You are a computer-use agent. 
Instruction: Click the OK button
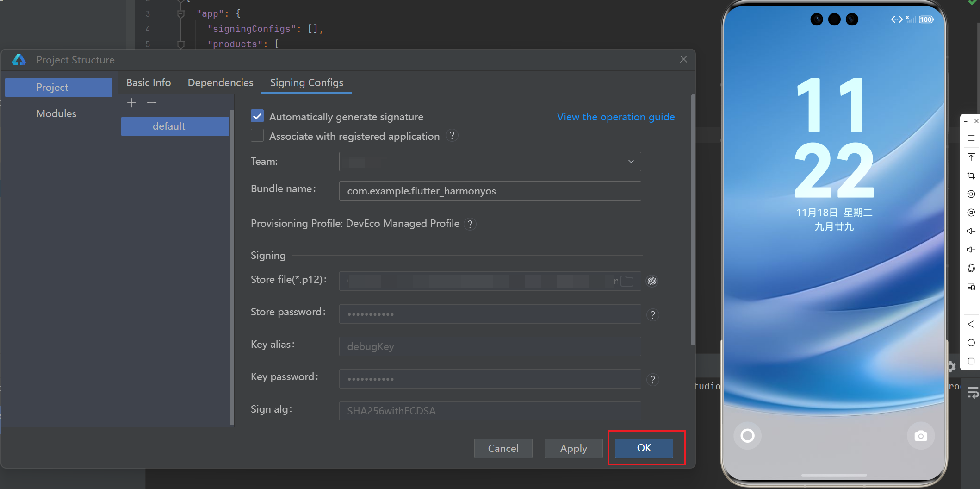point(644,448)
